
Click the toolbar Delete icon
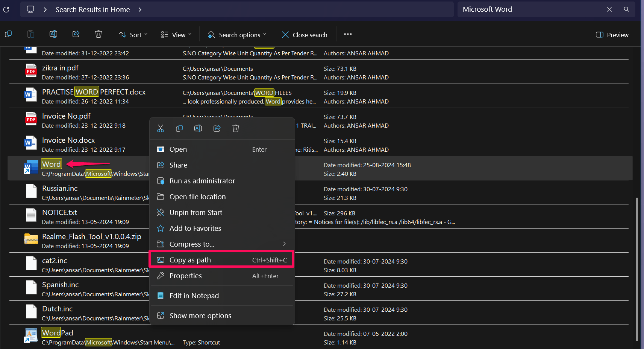98,34
